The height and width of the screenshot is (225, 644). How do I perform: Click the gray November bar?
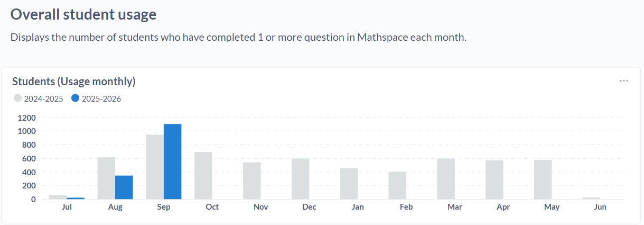(x=252, y=181)
